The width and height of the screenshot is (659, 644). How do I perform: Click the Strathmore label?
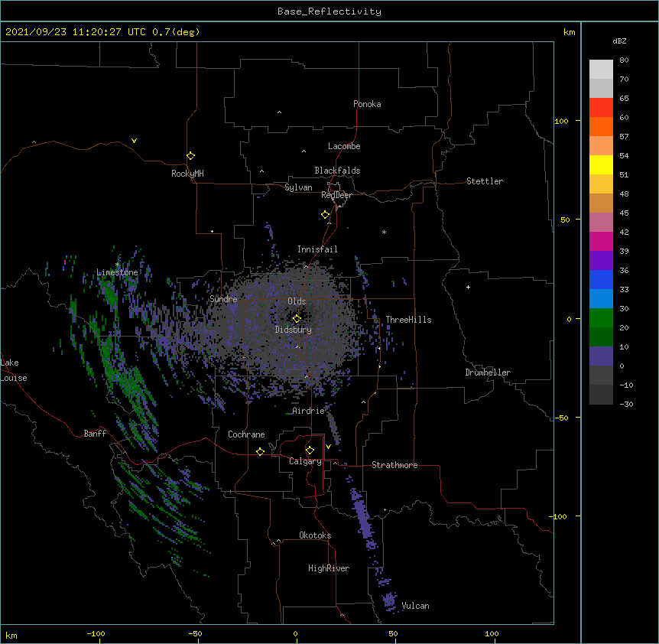(x=394, y=465)
